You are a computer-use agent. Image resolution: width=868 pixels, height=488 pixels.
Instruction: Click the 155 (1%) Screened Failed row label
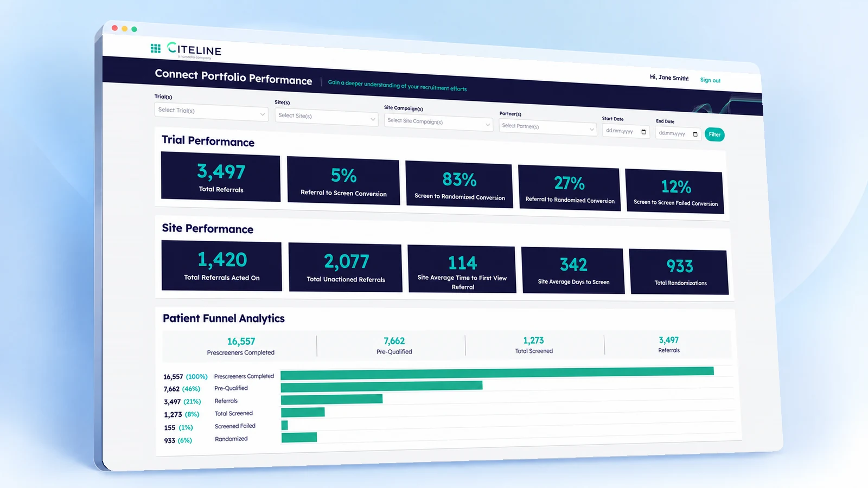tap(209, 427)
